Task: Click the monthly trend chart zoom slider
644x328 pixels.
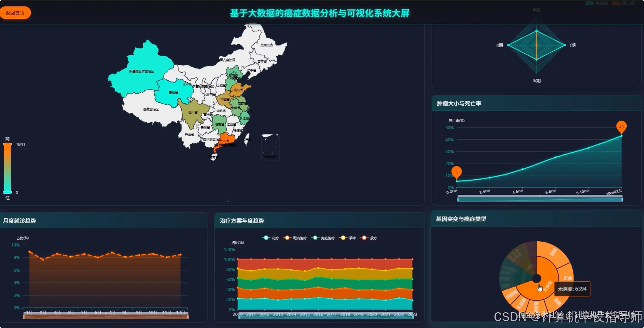Action: tap(106, 316)
